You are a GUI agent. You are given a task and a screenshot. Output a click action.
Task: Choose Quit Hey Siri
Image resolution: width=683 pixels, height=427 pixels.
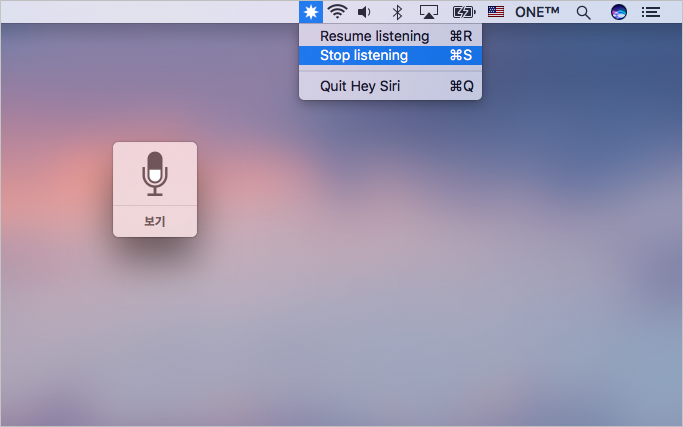coord(390,86)
